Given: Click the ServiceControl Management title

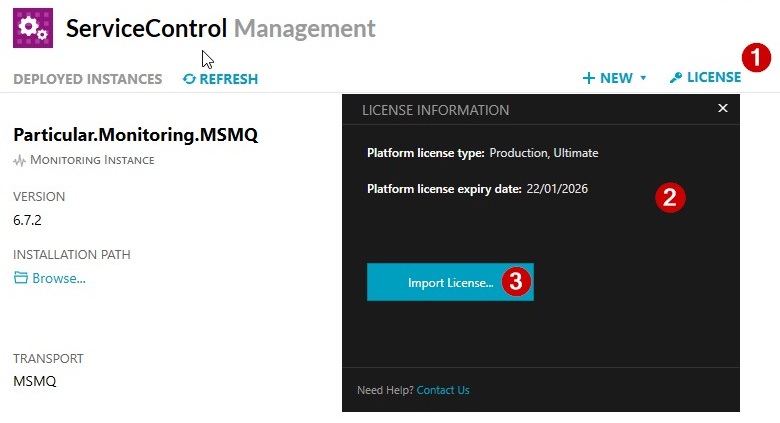Looking at the screenshot, I should pos(220,28).
